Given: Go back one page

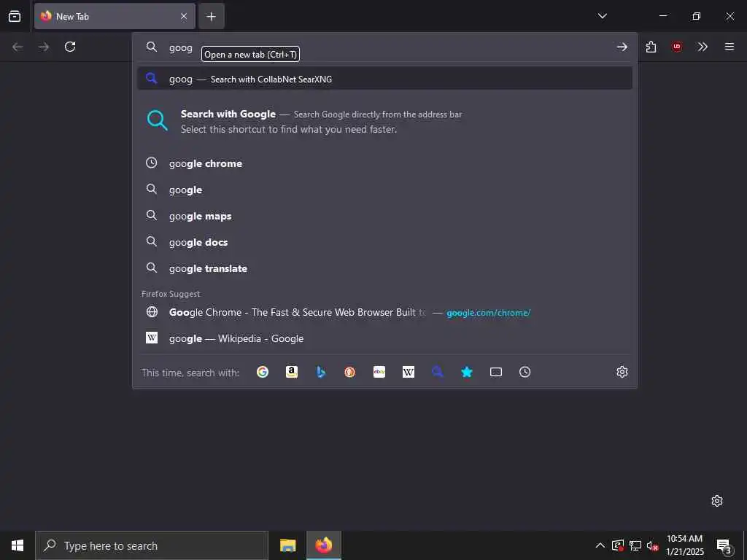Looking at the screenshot, I should click(18, 47).
